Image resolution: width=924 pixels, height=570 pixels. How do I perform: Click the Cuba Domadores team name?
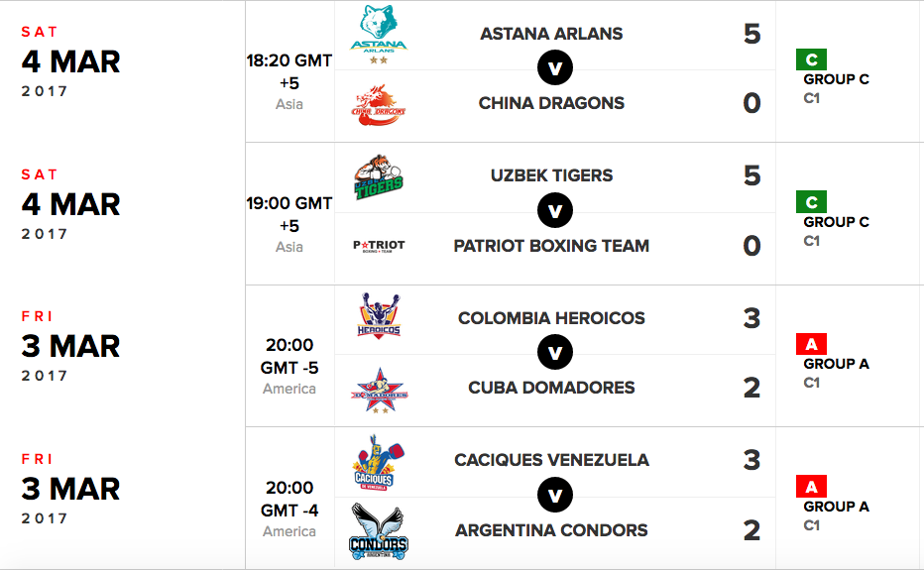click(x=551, y=388)
